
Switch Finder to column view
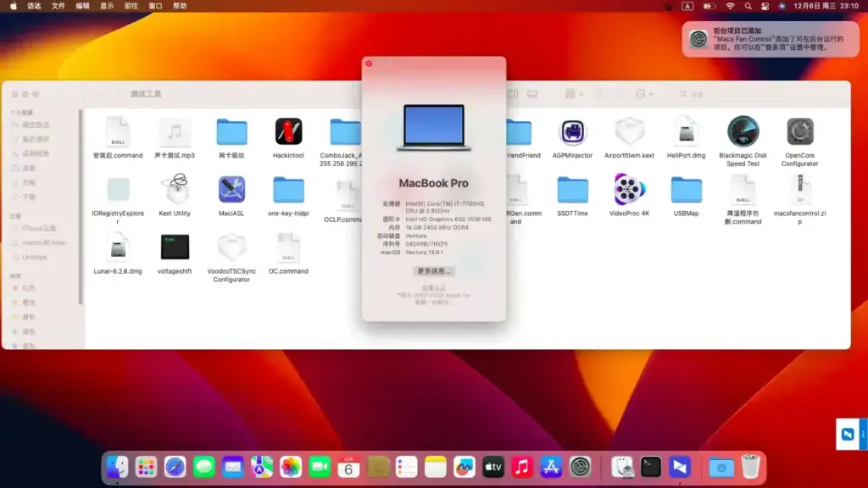tap(513, 94)
